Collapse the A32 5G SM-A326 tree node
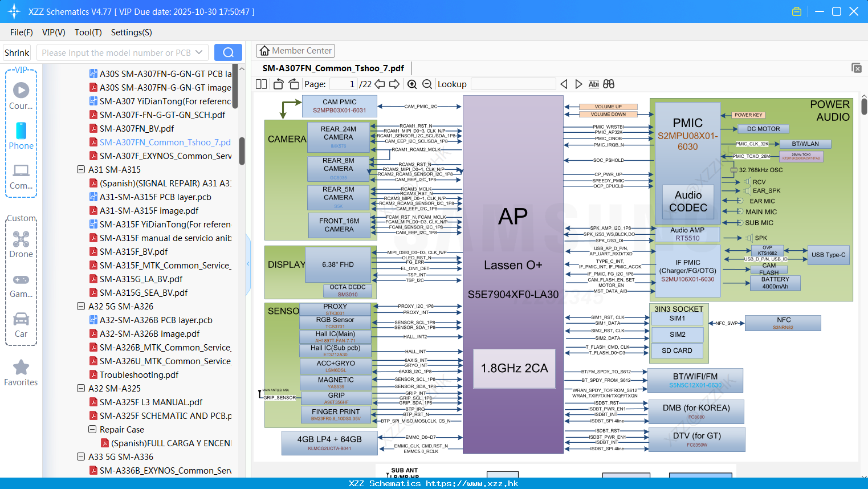868x489 pixels. 81,306
